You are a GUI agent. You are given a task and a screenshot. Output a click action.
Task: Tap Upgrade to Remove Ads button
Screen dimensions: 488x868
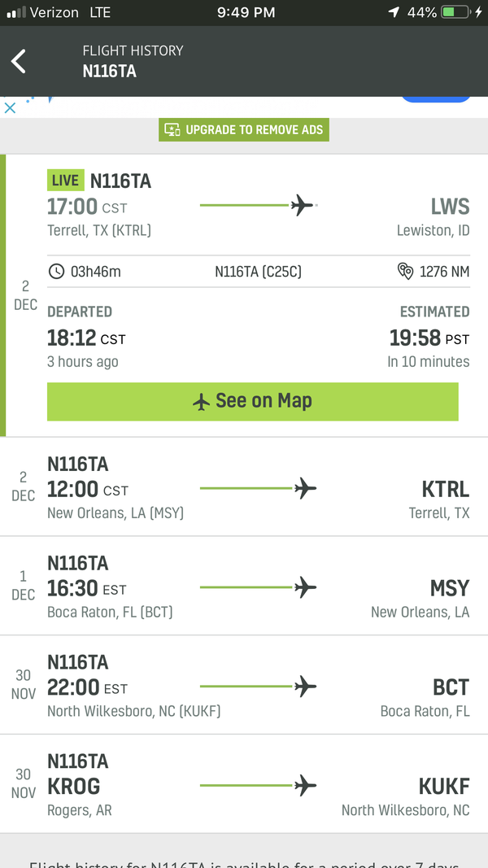244,129
